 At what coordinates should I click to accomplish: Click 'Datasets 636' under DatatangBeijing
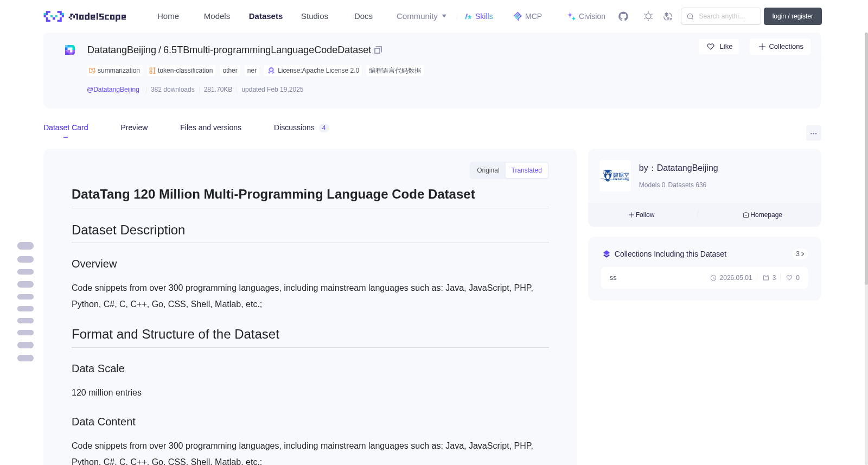pyautogui.click(x=687, y=185)
